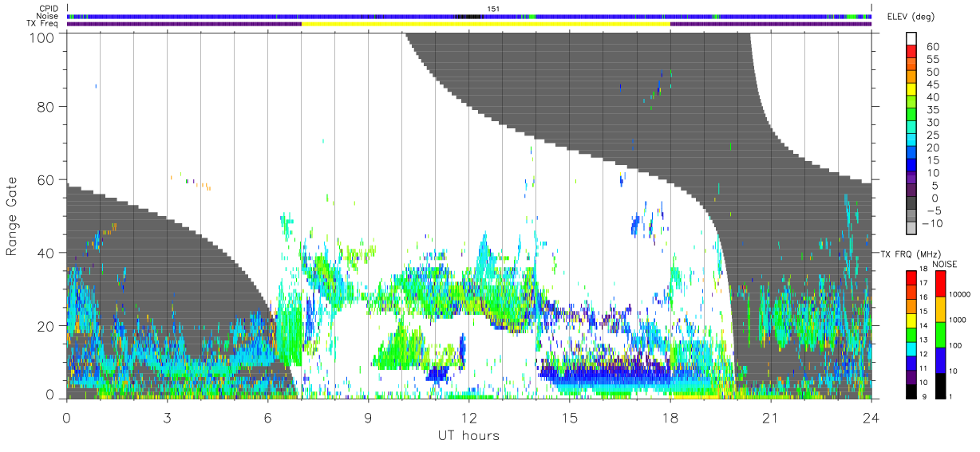Click the white top swatch of the ELEV color bar
This screenshot has width=980, height=452.
(911, 37)
